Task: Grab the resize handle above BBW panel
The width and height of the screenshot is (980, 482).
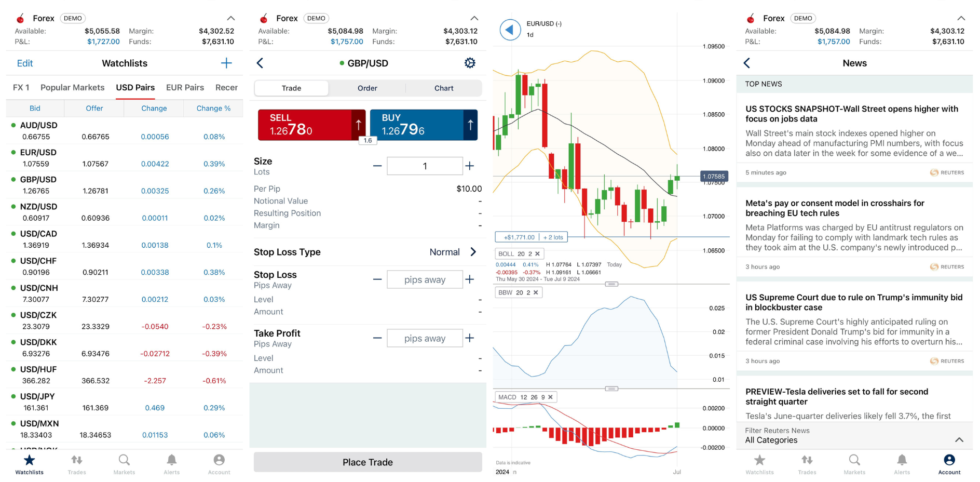Action: click(x=612, y=284)
